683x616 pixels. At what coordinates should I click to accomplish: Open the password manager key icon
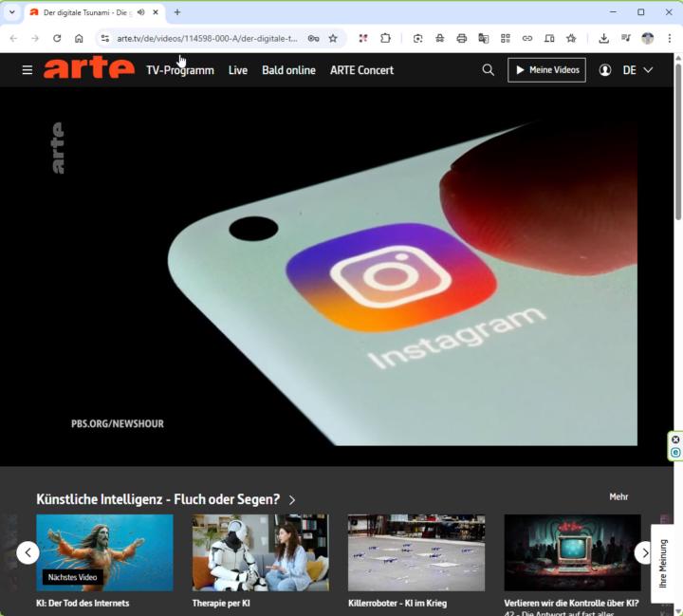pos(313,38)
